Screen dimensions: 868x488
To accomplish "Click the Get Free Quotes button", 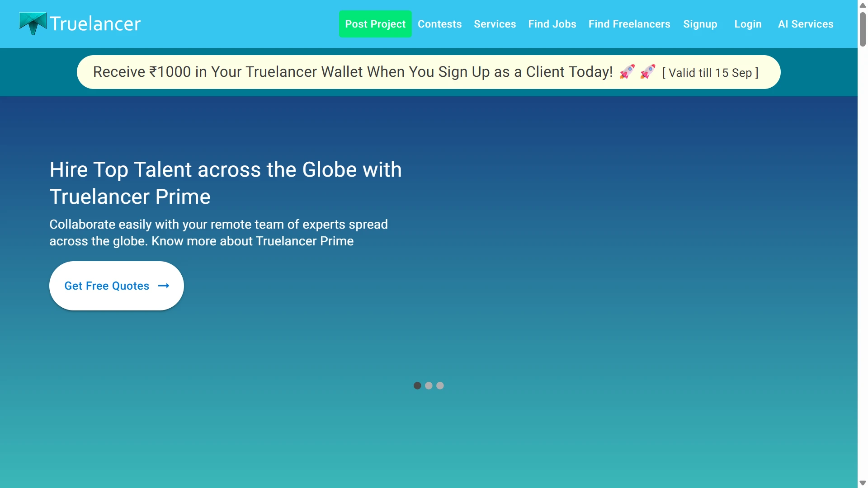I will tap(117, 286).
